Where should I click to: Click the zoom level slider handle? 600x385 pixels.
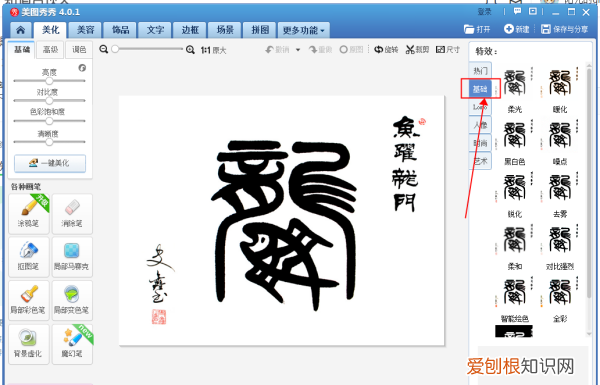click(115, 49)
